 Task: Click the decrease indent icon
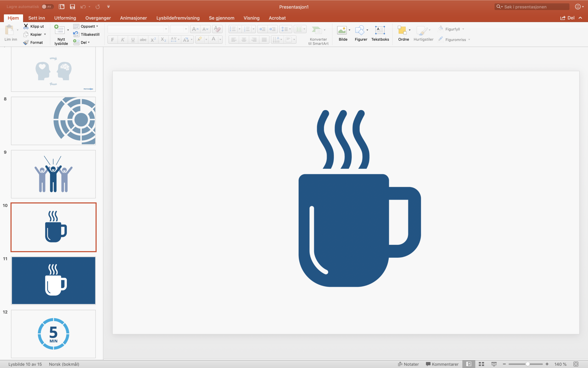[262, 29]
